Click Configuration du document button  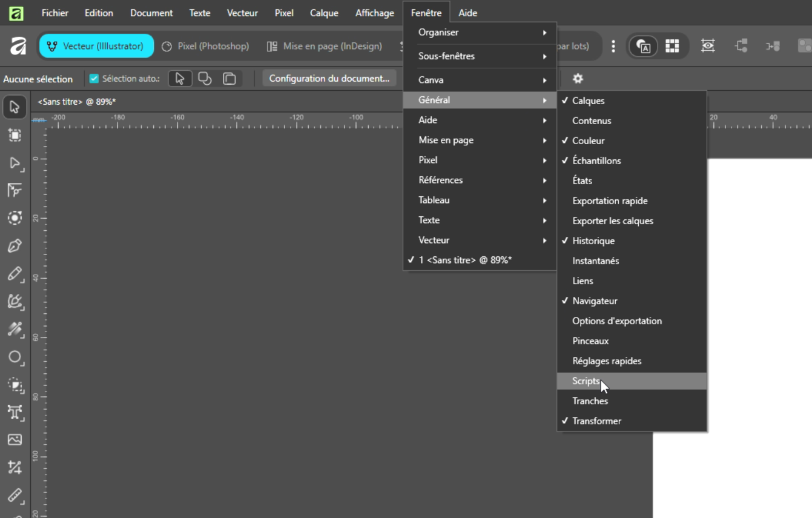(x=329, y=78)
